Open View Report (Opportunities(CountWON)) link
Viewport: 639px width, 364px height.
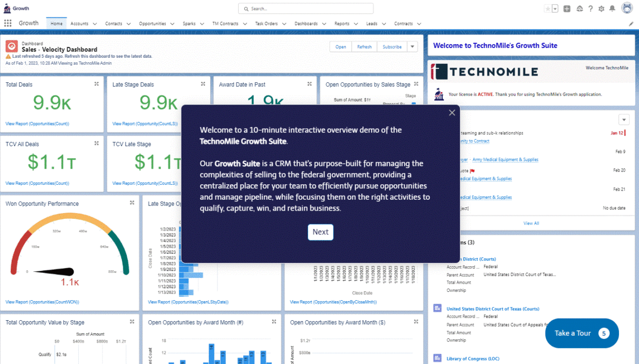pos(42,302)
